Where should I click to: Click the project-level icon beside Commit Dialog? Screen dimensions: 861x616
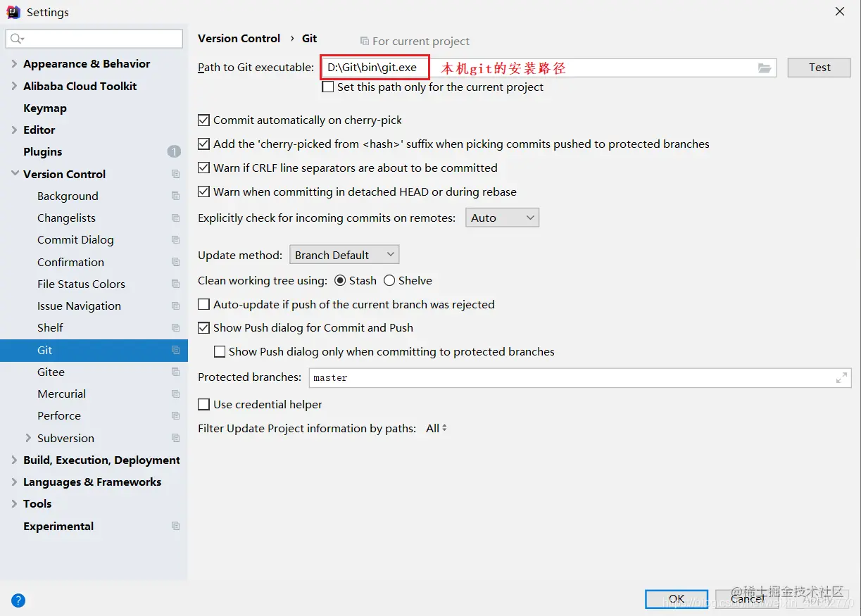pyautogui.click(x=175, y=239)
